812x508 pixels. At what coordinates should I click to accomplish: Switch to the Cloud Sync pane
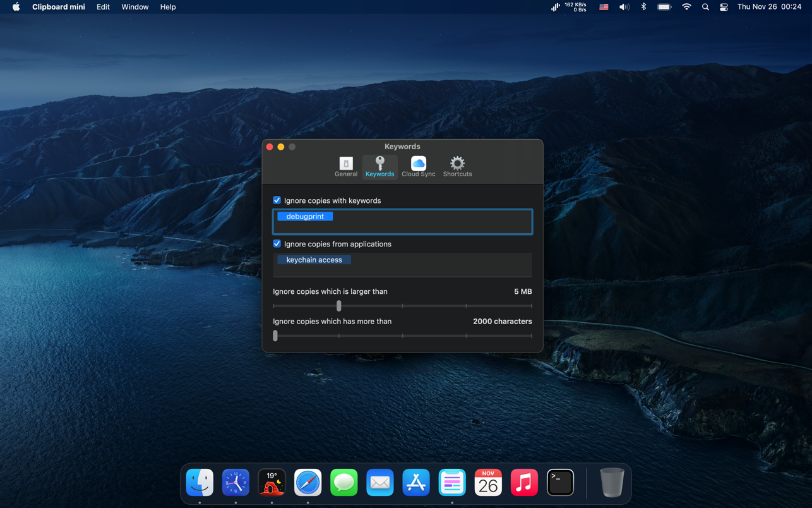[x=418, y=167]
